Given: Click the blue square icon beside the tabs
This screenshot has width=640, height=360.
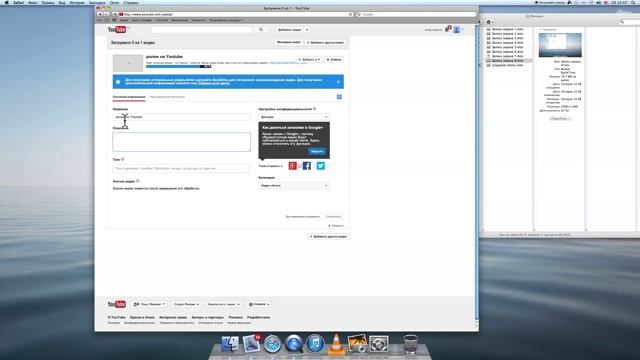Looking at the screenshot, I should 339,97.
